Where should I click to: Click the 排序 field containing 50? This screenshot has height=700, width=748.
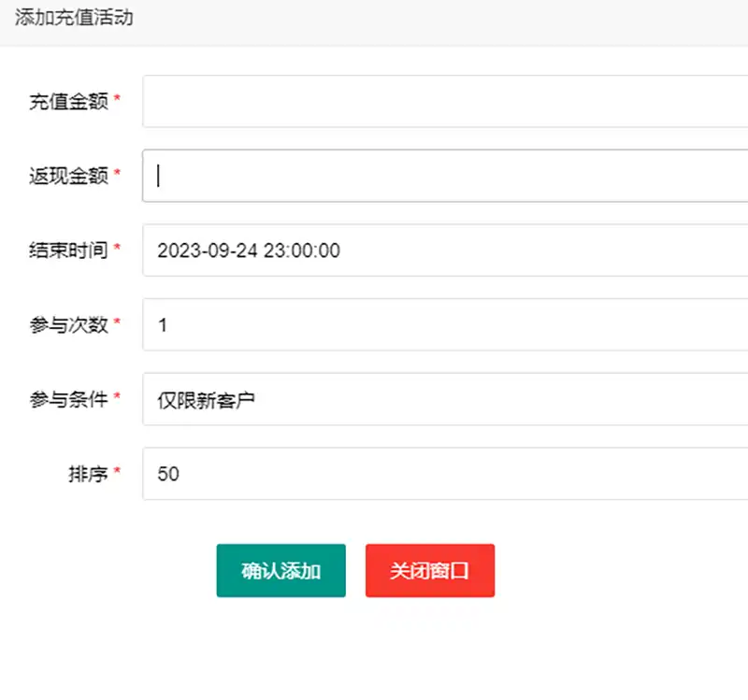tap(445, 474)
